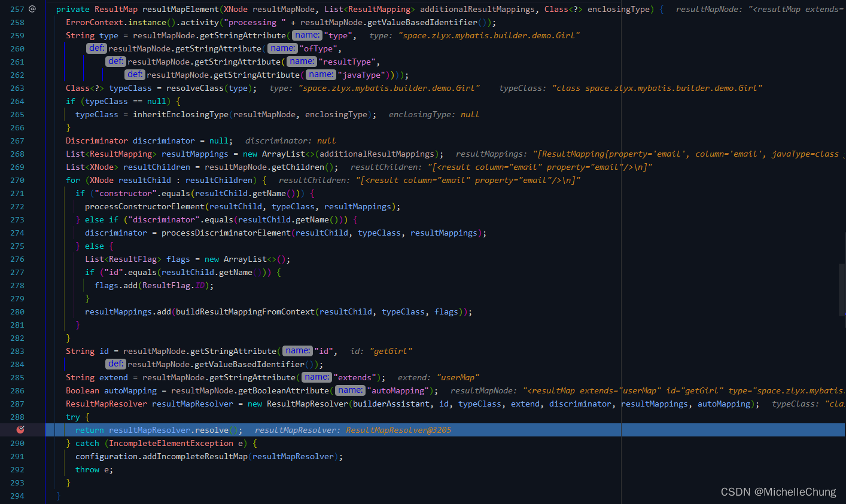Click the name: hint before "ofType"
This screenshot has height=504, width=846.
click(x=282, y=48)
